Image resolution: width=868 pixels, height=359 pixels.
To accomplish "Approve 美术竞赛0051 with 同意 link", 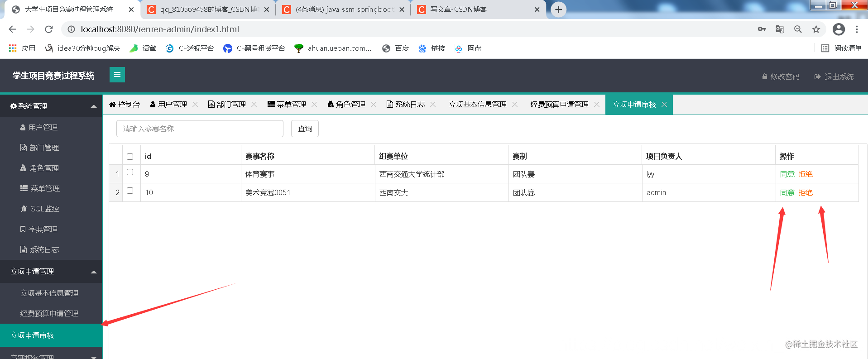I will pos(787,192).
